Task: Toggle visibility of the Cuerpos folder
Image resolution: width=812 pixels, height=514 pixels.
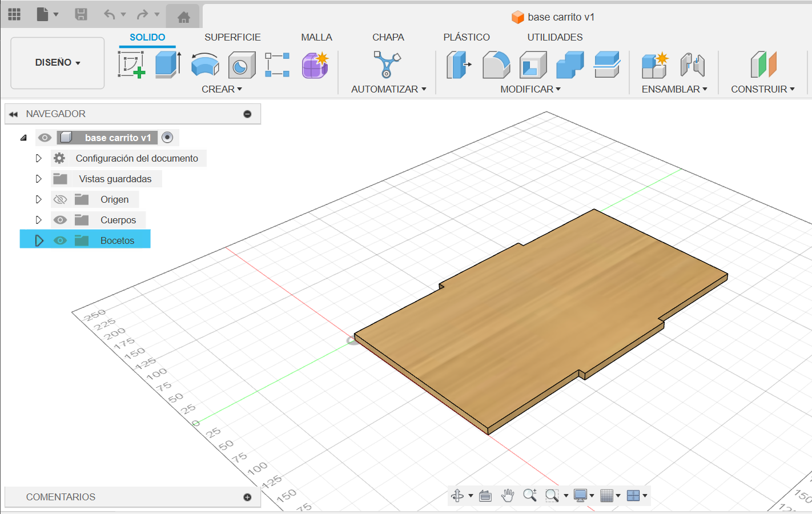Action: (61, 219)
